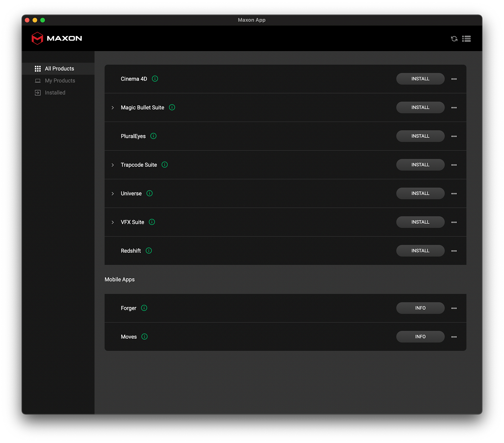Screen dimensions: 504x443
Task: Click the Maxon logo in header
Action: coord(57,38)
